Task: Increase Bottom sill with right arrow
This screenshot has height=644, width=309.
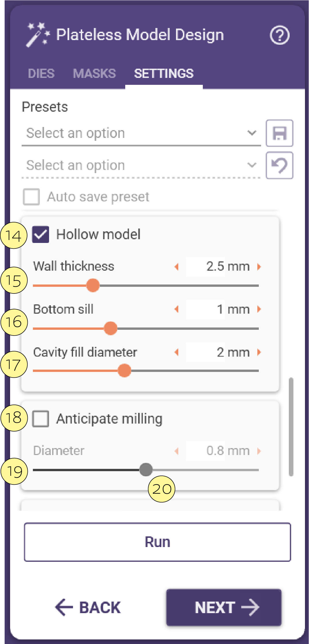Action: tap(259, 309)
